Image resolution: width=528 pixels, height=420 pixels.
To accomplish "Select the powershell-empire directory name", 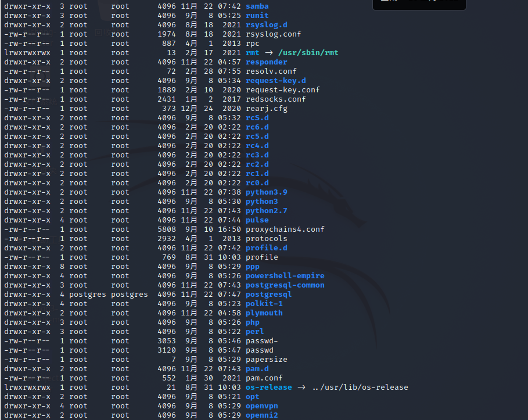I will [x=285, y=276].
